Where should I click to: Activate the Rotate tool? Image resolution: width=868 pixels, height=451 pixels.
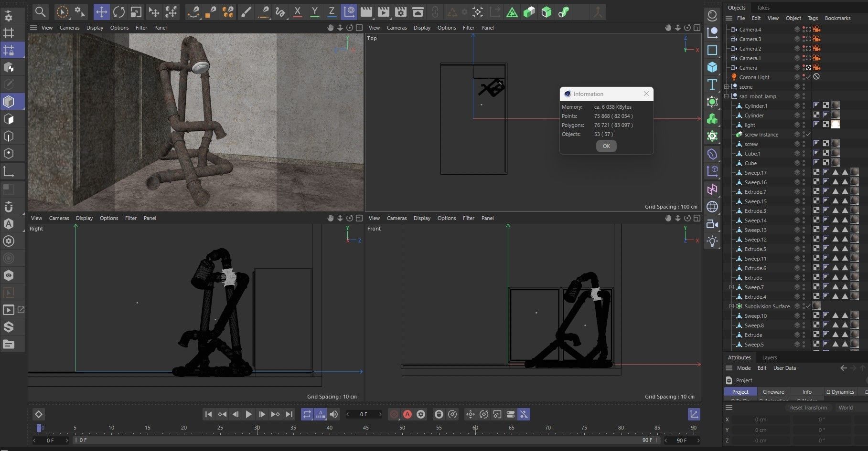pyautogui.click(x=119, y=12)
